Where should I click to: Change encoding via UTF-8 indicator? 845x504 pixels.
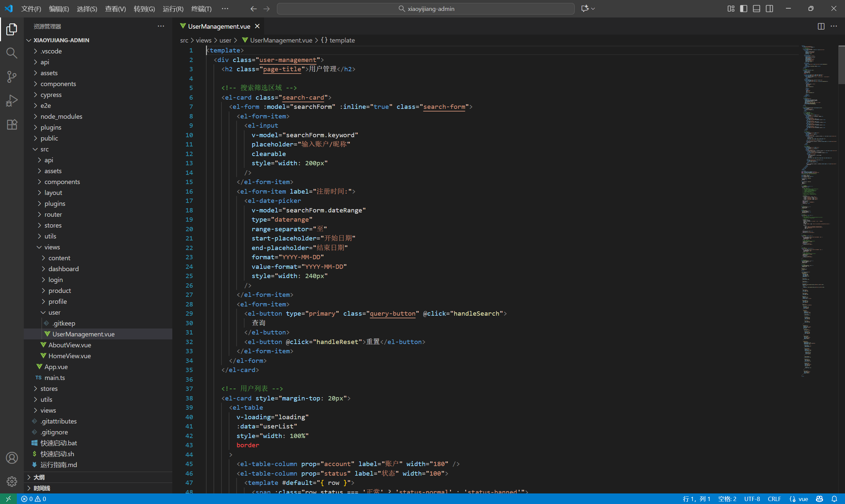(752, 499)
